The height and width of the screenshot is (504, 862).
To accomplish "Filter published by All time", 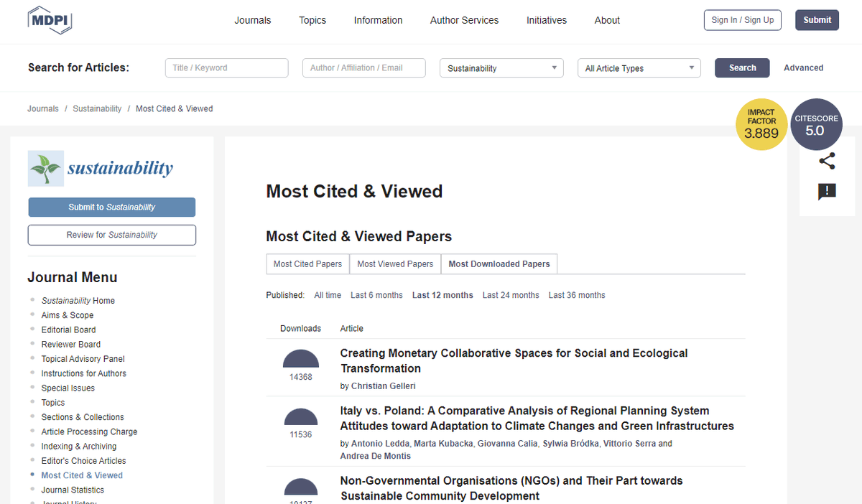I will [328, 295].
